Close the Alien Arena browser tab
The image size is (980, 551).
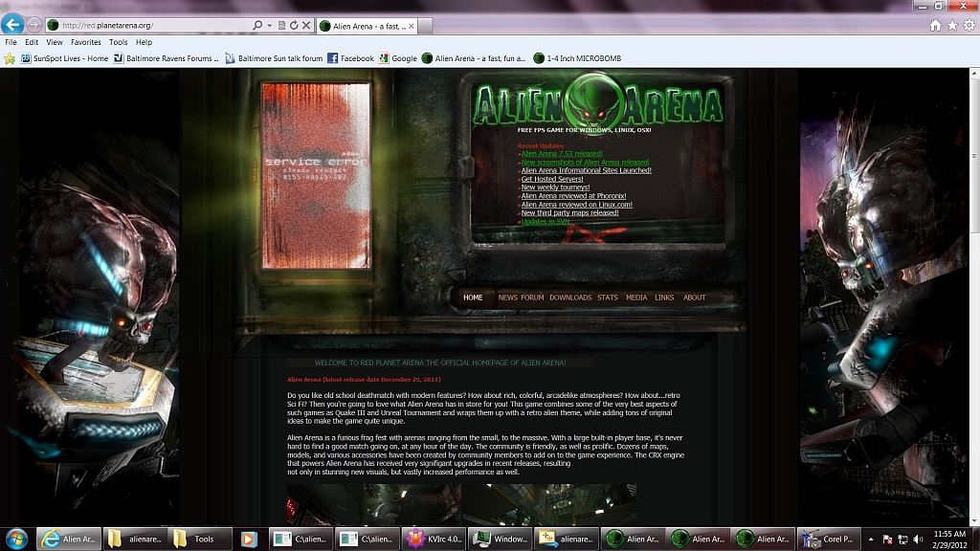click(412, 26)
